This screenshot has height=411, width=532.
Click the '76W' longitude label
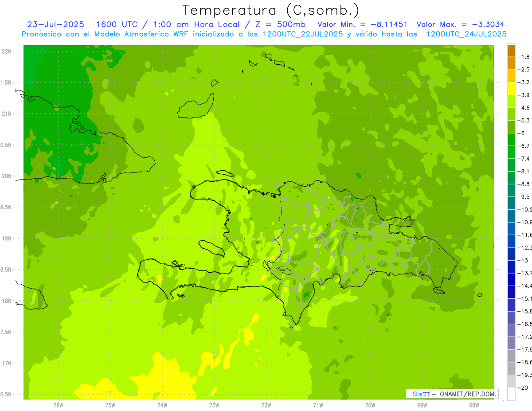tap(58, 405)
